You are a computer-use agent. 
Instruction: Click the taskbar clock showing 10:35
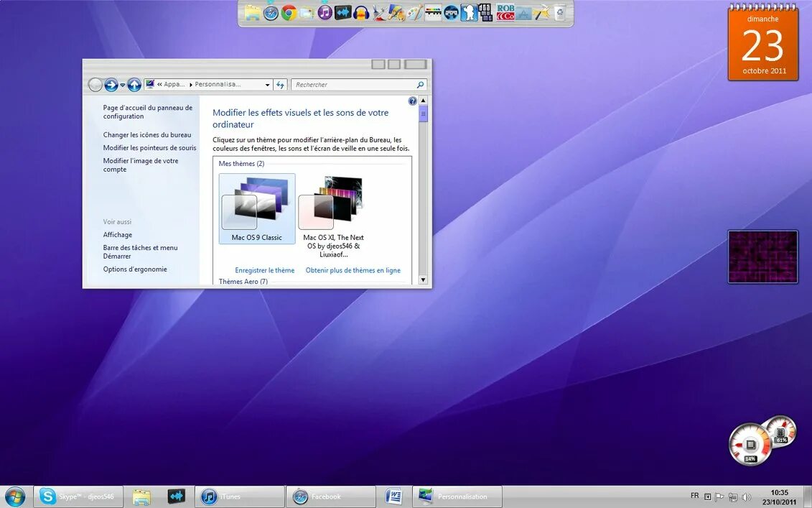pyautogui.click(x=779, y=497)
